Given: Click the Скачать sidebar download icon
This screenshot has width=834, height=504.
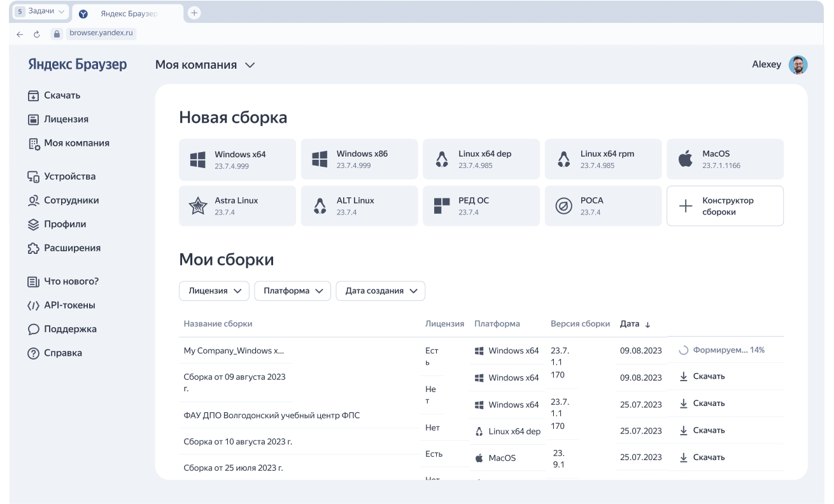Looking at the screenshot, I should click(x=34, y=95).
